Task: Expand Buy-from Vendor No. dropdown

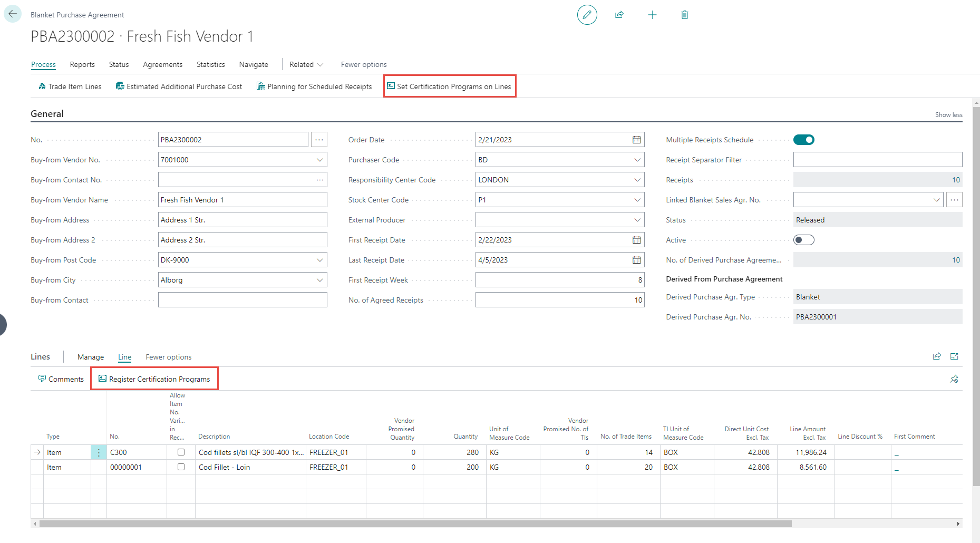Action: (x=319, y=160)
